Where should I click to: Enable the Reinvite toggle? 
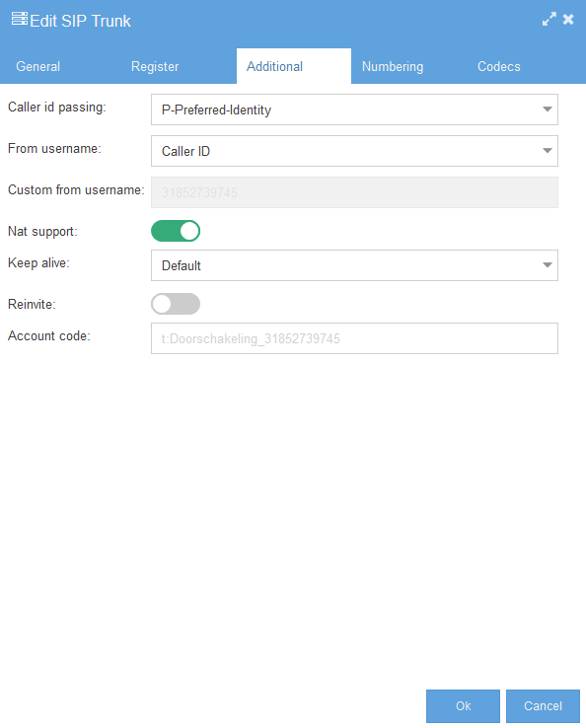176,304
